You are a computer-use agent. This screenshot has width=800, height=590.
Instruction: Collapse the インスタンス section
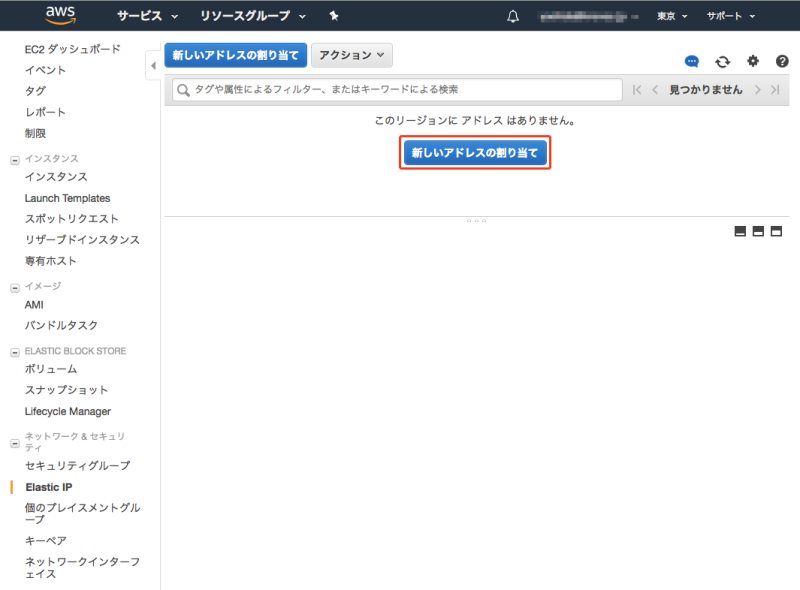(15, 160)
